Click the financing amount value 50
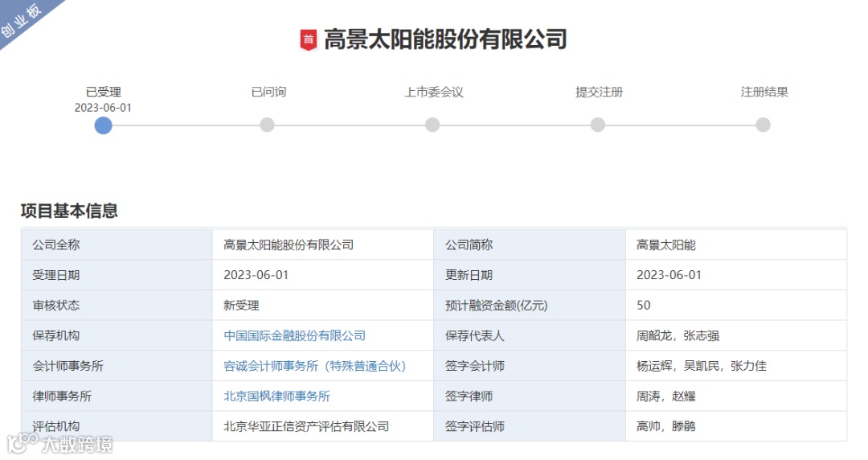The width and height of the screenshot is (868, 460). pyautogui.click(x=643, y=306)
